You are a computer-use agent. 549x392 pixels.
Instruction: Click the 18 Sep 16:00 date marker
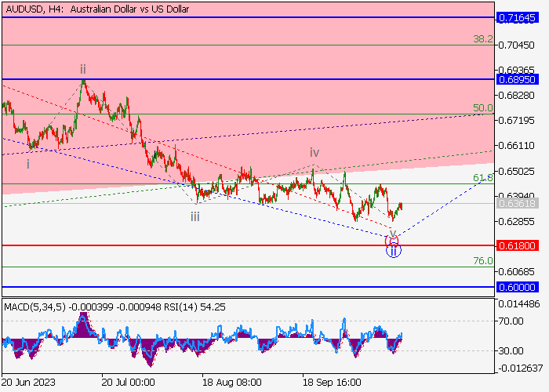(x=331, y=384)
